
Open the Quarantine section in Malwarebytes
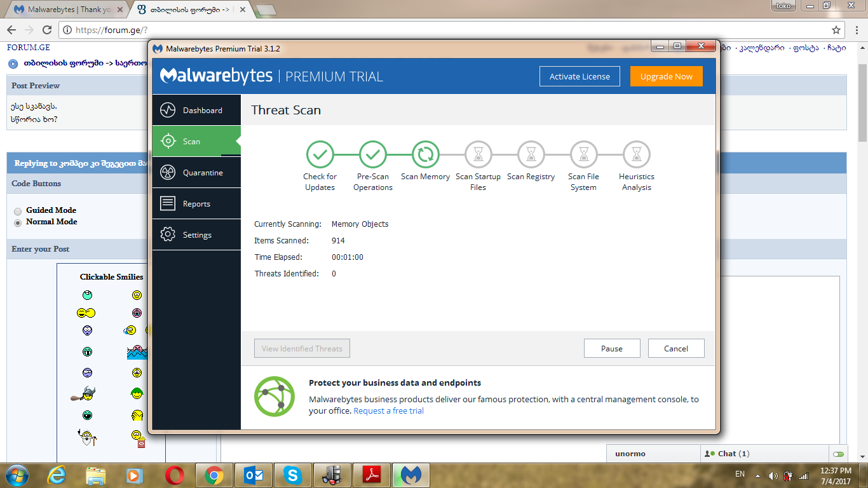coord(196,172)
